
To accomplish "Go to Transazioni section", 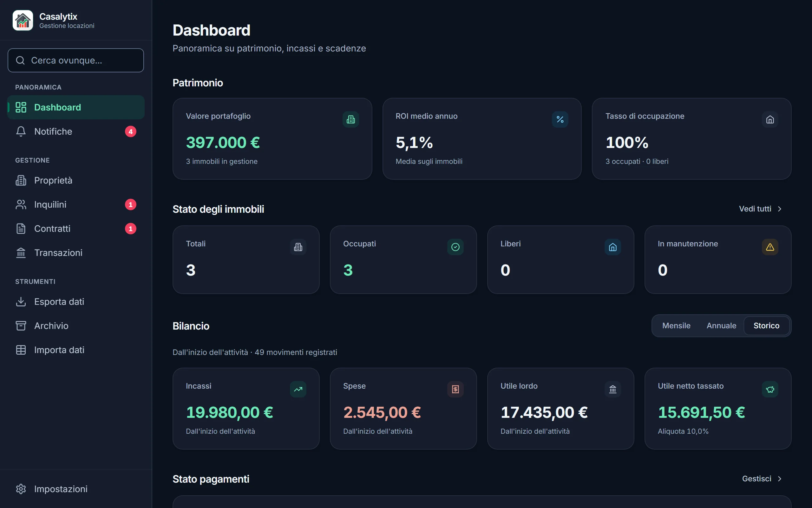I will pos(76,253).
